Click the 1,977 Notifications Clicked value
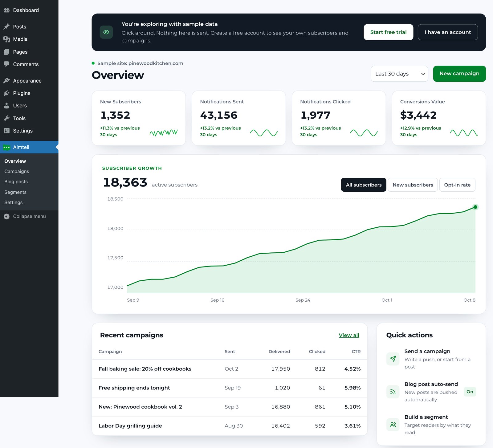This screenshot has width=493, height=448. click(x=315, y=115)
